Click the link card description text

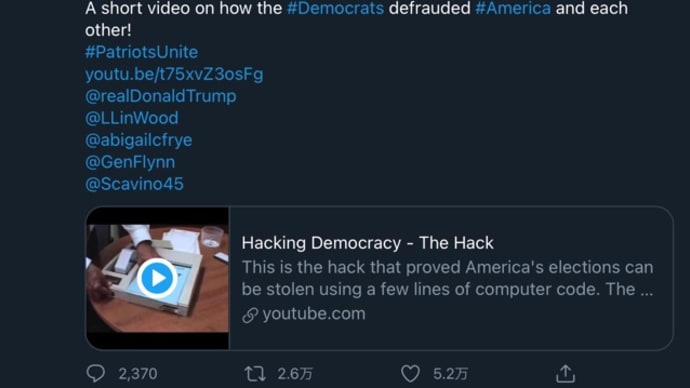coord(448,278)
